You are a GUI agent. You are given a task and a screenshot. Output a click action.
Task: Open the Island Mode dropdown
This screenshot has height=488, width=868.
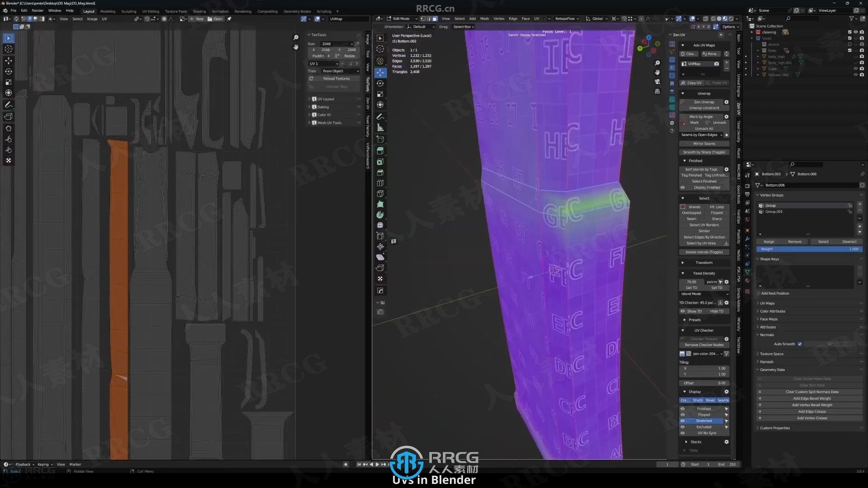click(704, 294)
